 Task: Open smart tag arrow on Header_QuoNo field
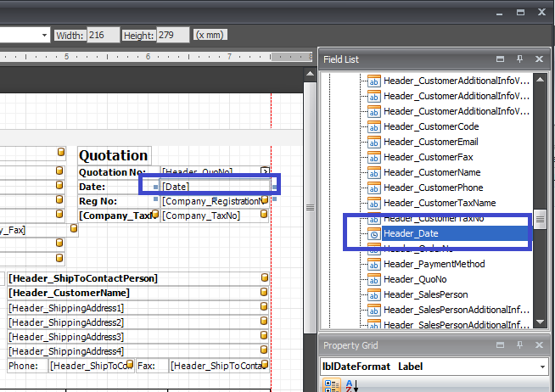265,171
